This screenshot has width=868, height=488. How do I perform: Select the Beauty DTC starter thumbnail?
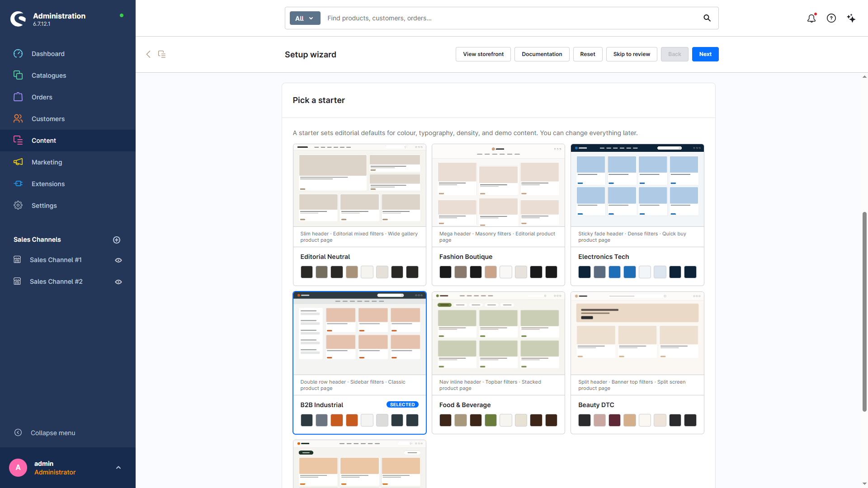pos(637,333)
